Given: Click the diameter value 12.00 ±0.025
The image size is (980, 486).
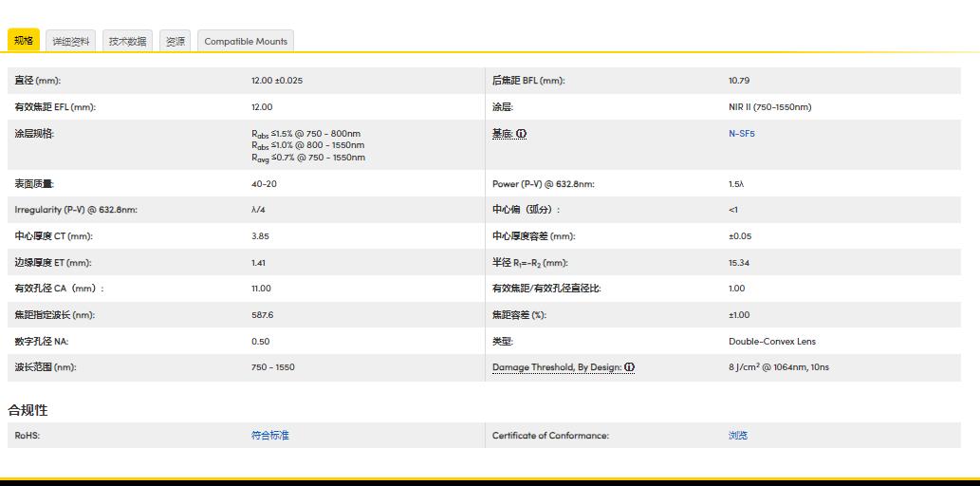Looking at the screenshot, I should (276, 81).
